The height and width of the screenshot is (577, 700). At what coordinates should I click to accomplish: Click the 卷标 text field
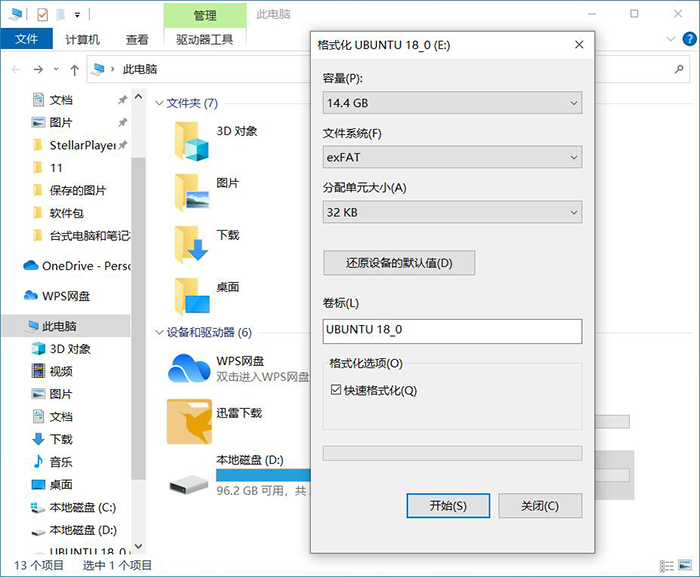(x=452, y=331)
